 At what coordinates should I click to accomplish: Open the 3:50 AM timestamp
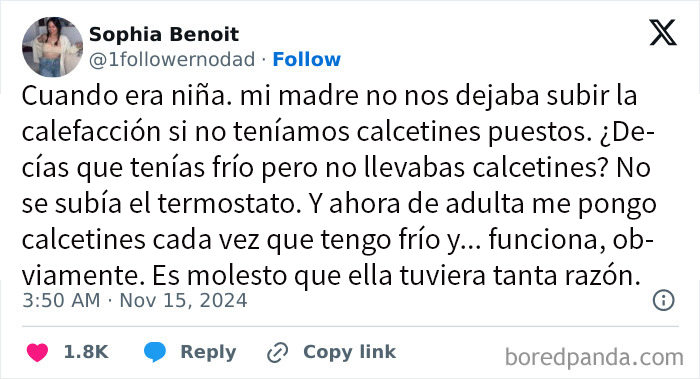[x=61, y=300]
